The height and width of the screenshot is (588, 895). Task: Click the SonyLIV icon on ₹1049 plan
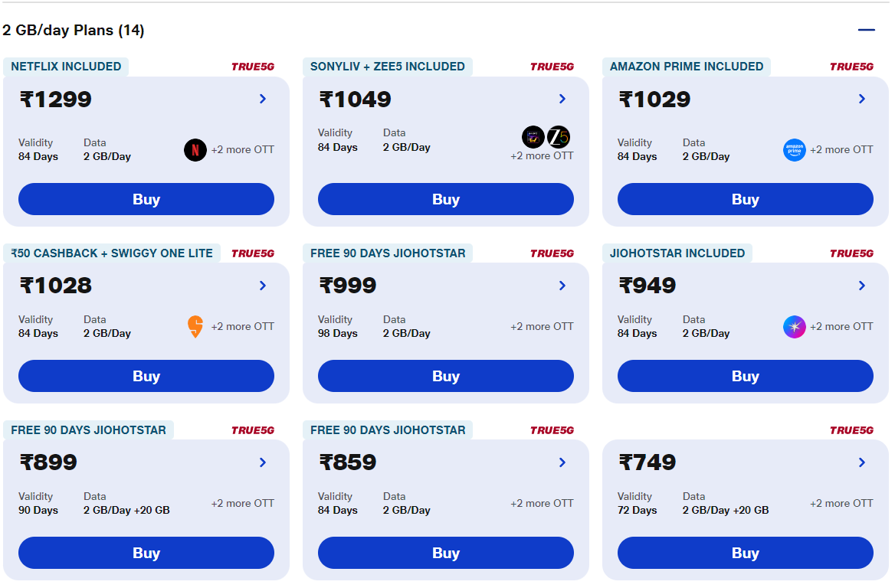533,137
